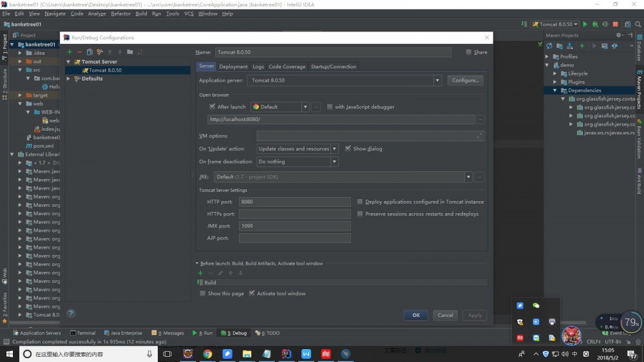Switch to Deployment tab
The height and width of the screenshot is (362, 644).
click(x=233, y=66)
